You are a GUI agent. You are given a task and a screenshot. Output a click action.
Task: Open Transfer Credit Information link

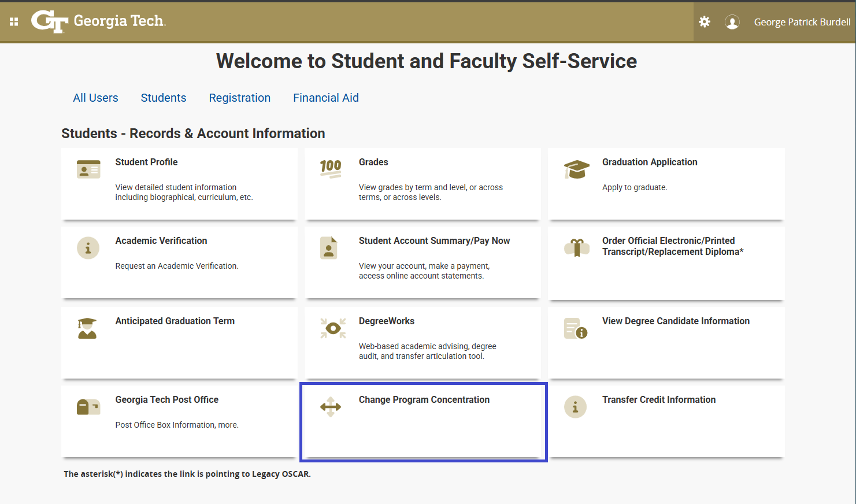659,400
